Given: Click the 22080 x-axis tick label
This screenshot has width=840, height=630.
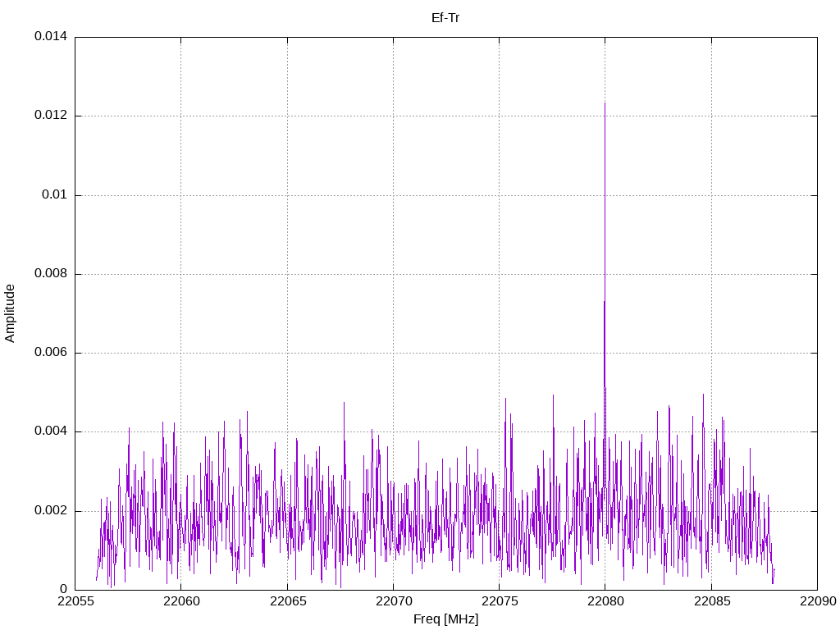Looking at the screenshot, I should (605, 602).
